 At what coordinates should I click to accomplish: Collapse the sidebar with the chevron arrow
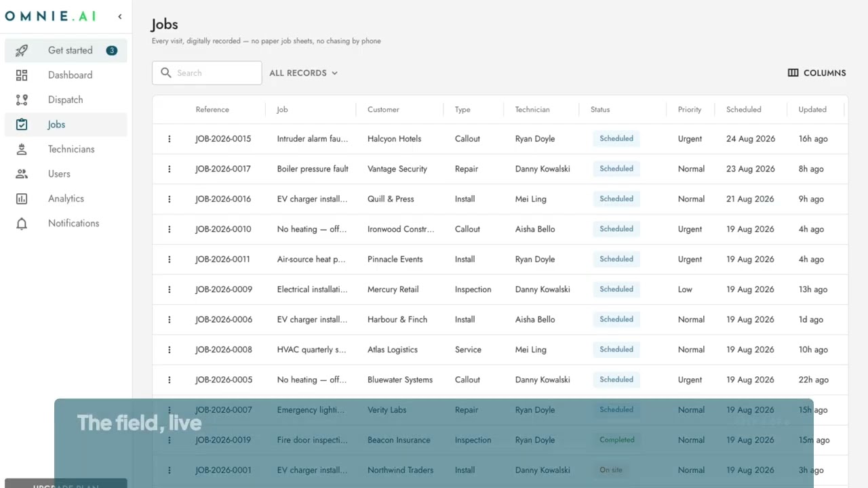point(120,16)
